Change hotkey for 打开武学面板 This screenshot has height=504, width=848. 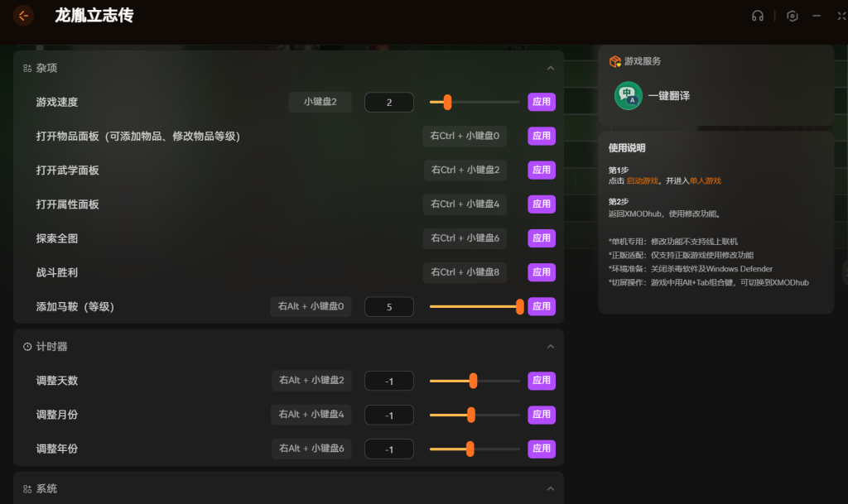[465, 170]
